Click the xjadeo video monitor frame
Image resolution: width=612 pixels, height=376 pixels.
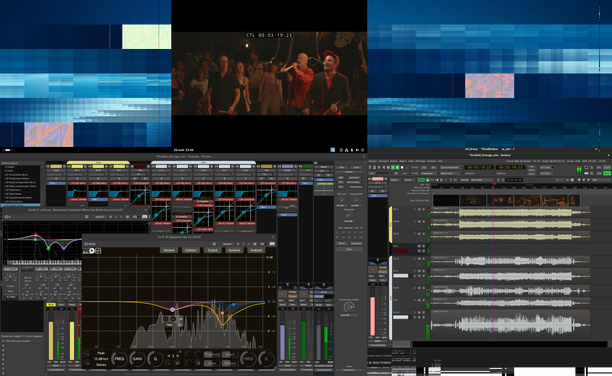(x=269, y=73)
